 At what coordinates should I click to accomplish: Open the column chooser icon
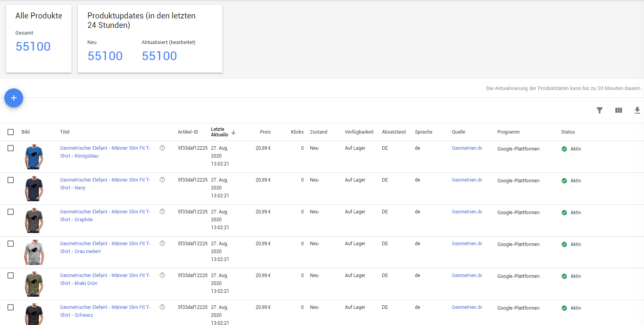[618, 110]
